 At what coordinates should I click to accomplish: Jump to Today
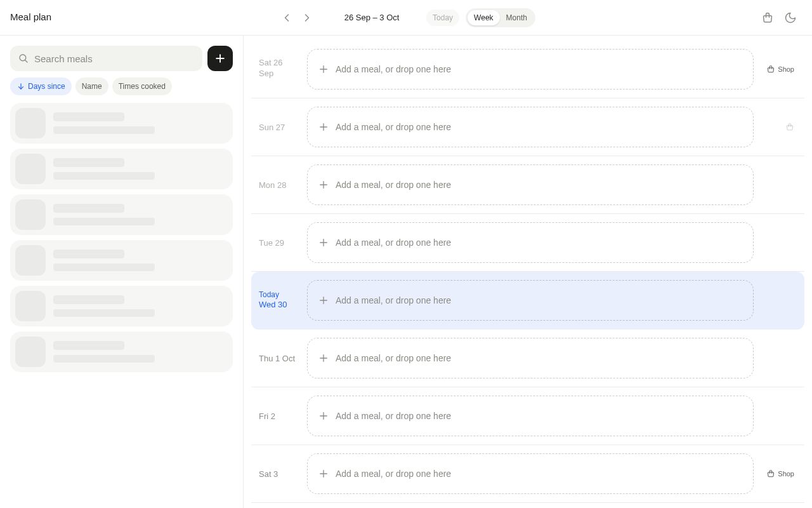[443, 18]
